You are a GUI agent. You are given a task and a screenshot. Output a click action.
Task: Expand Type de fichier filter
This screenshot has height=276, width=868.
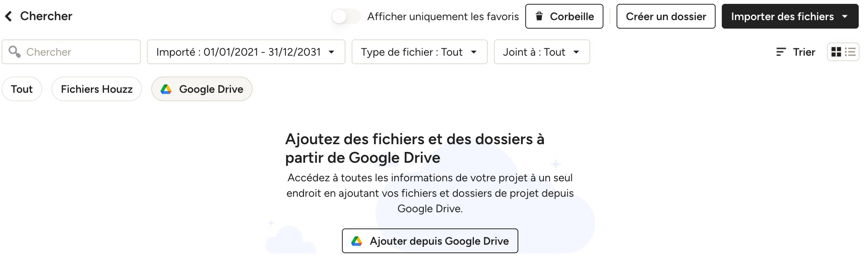coord(419,52)
